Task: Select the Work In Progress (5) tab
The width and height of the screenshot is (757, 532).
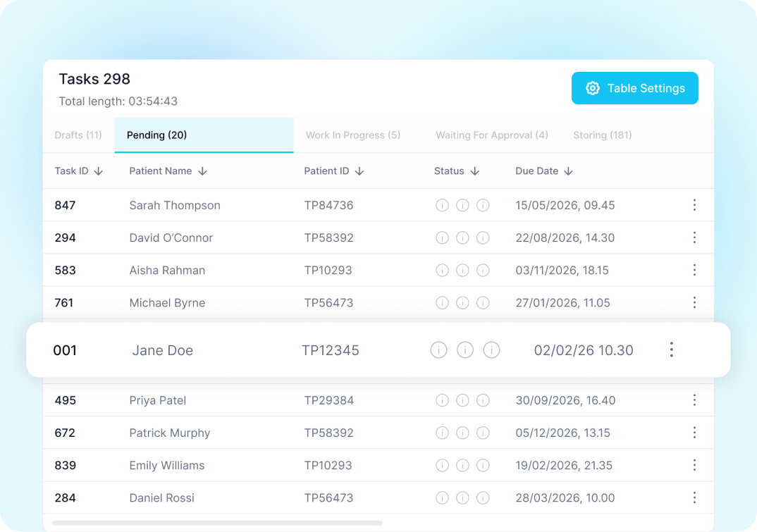Action: click(352, 135)
